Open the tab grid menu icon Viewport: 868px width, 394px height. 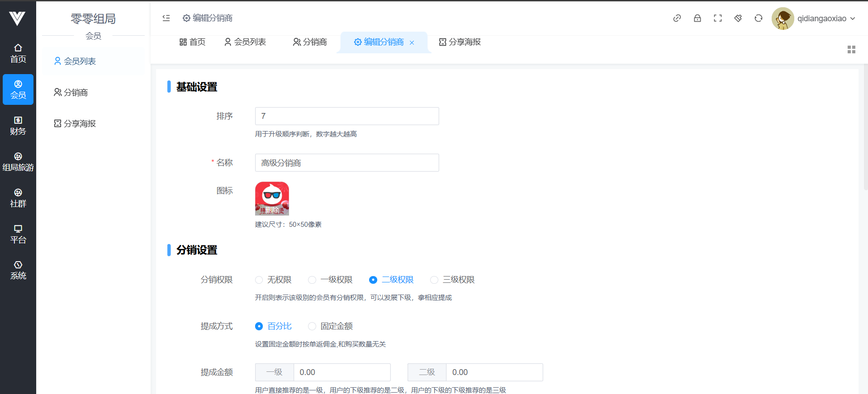851,50
